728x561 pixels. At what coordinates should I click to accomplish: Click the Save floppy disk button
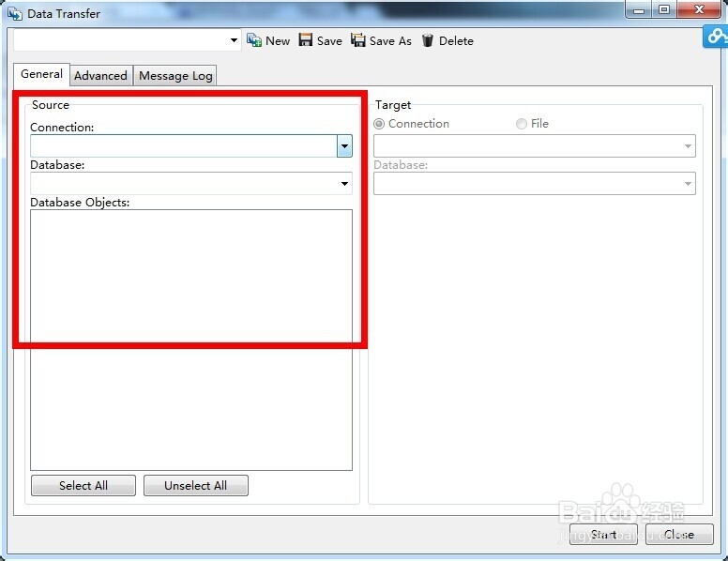pos(320,41)
